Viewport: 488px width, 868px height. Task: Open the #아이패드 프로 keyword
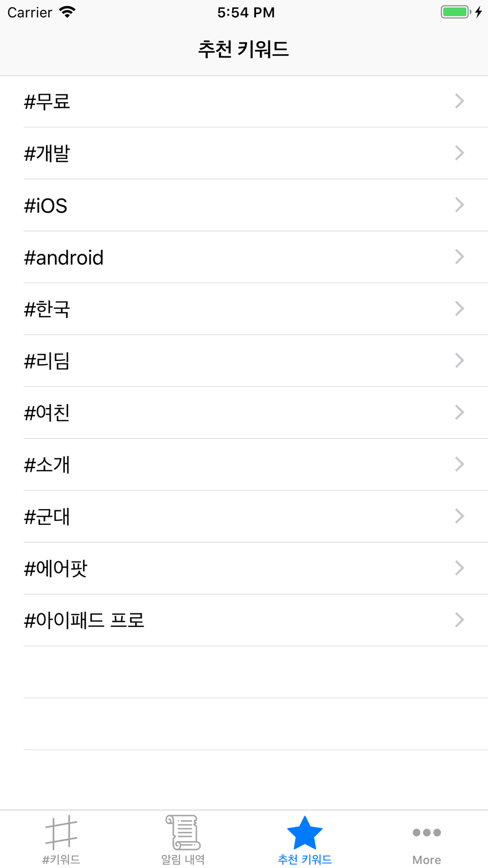[244, 620]
